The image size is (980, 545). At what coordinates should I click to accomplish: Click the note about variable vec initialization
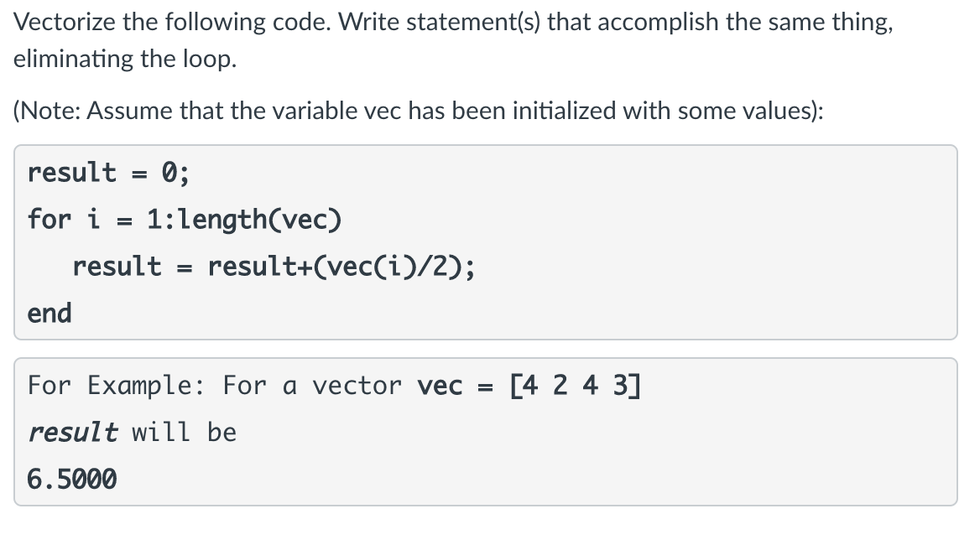pos(419,112)
